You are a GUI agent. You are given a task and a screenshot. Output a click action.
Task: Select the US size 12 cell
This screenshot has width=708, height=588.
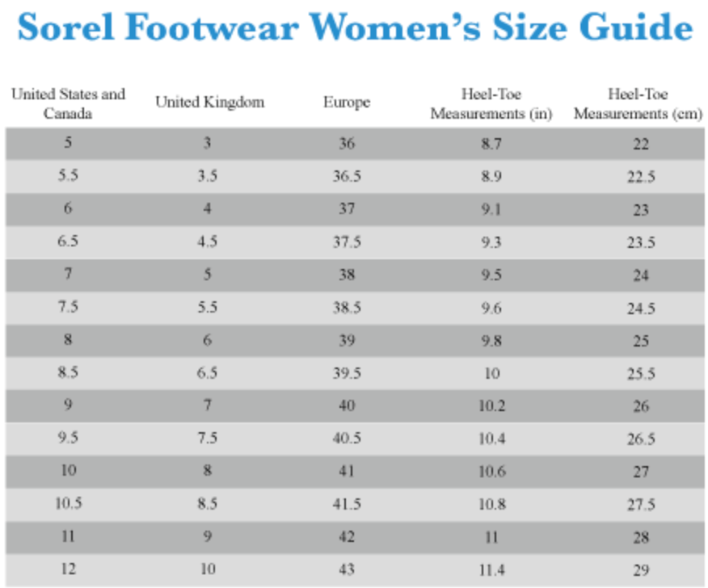pos(68,569)
